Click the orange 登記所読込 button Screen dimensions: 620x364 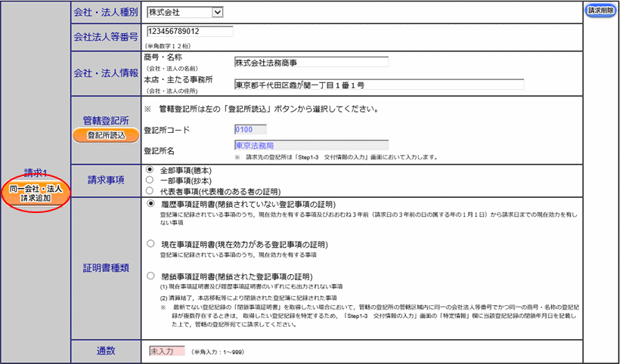point(106,135)
